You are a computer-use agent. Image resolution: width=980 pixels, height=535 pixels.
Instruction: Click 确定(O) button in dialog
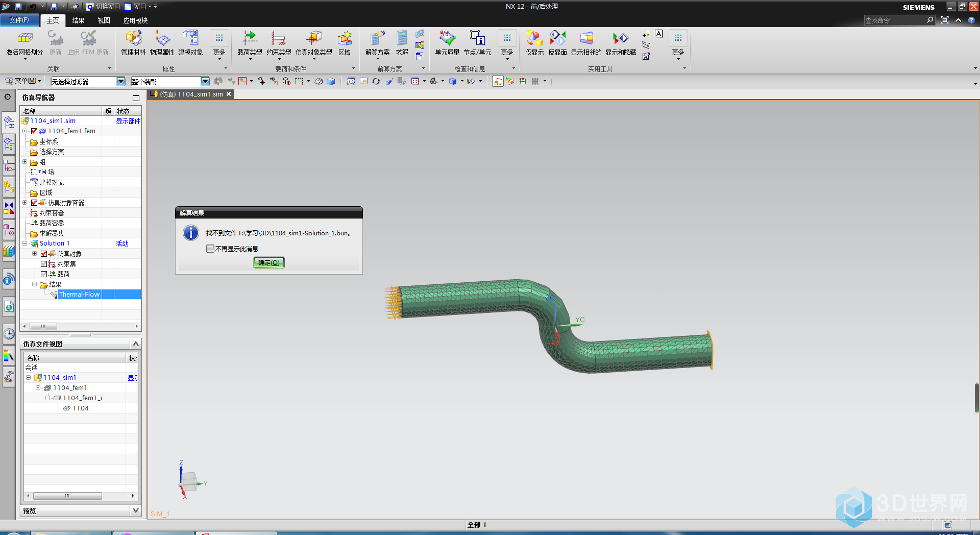[x=269, y=262]
